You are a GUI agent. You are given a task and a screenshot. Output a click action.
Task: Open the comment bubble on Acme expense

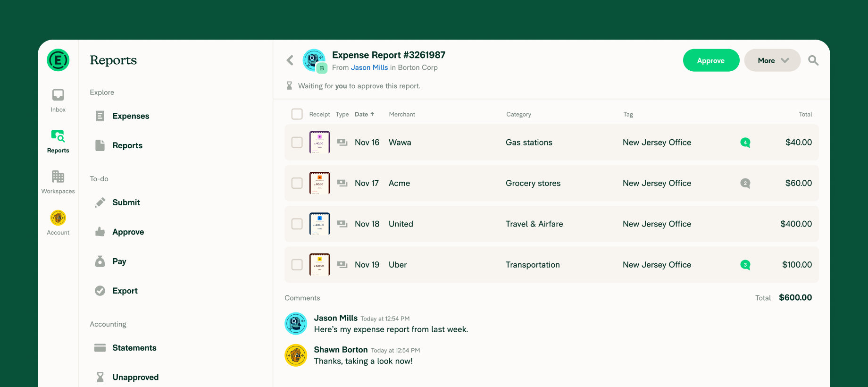745,183
